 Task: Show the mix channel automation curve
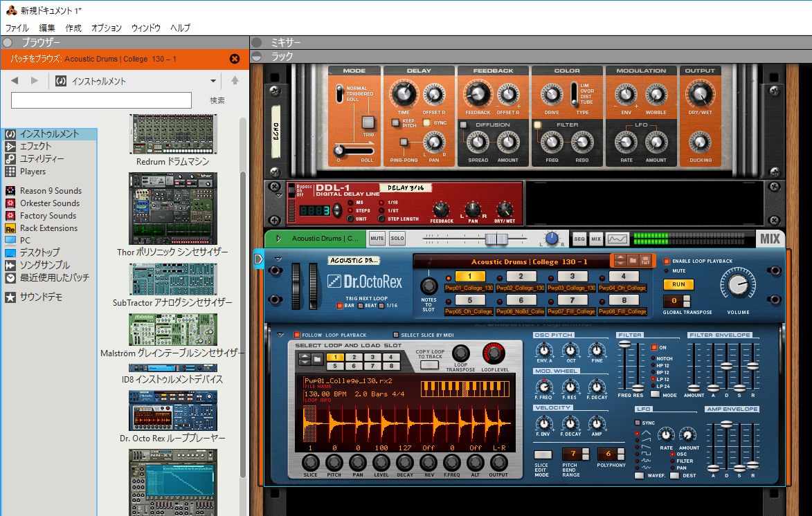point(617,239)
